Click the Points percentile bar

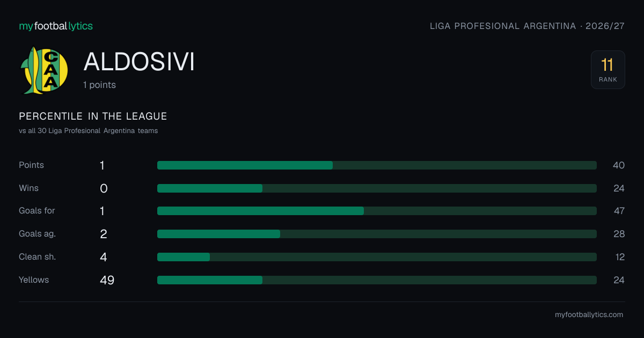click(x=377, y=165)
